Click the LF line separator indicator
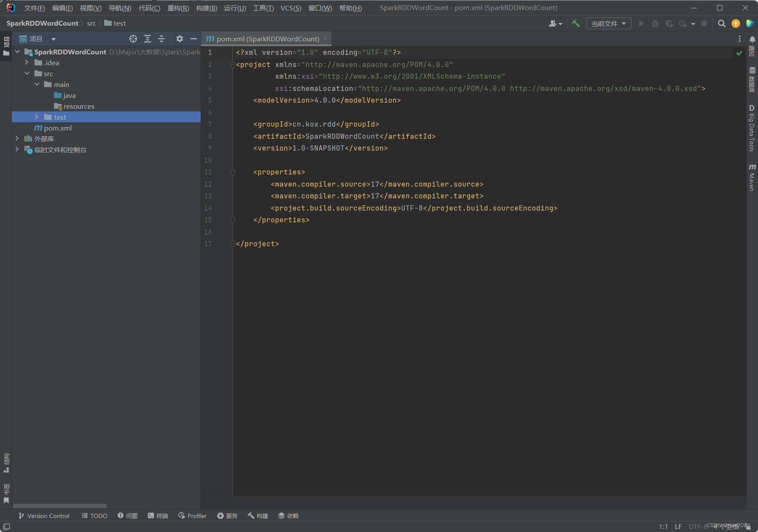The width and height of the screenshot is (758, 532). click(678, 526)
